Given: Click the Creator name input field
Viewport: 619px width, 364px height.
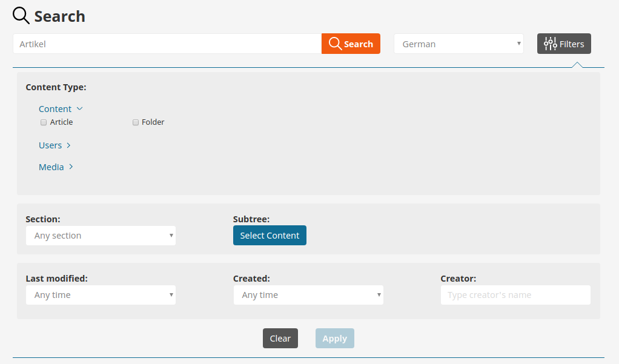Looking at the screenshot, I should [515, 295].
